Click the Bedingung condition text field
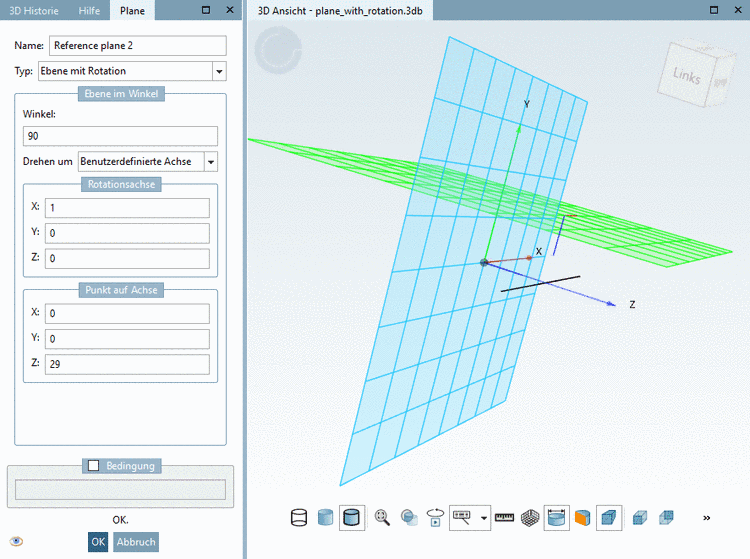The width and height of the screenshot is (750, 559). click(x=120, y=490)
